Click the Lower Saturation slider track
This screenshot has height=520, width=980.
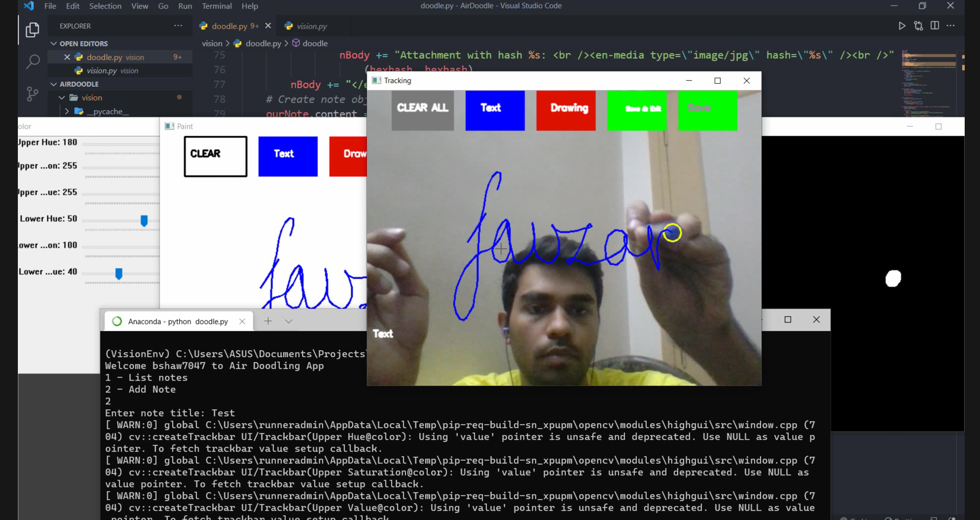[121, 246]
